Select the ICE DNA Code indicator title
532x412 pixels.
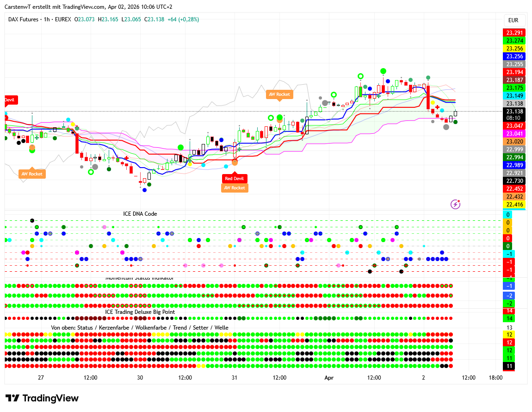click(140, 214)
